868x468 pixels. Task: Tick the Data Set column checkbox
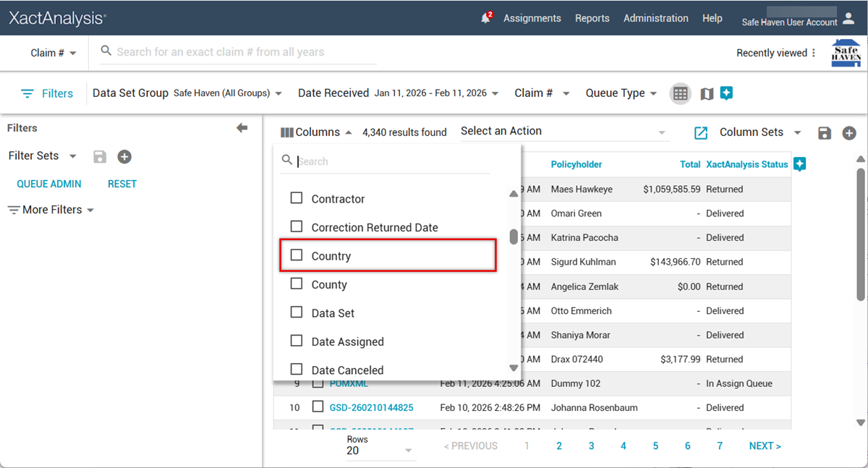tap(297, 312)
